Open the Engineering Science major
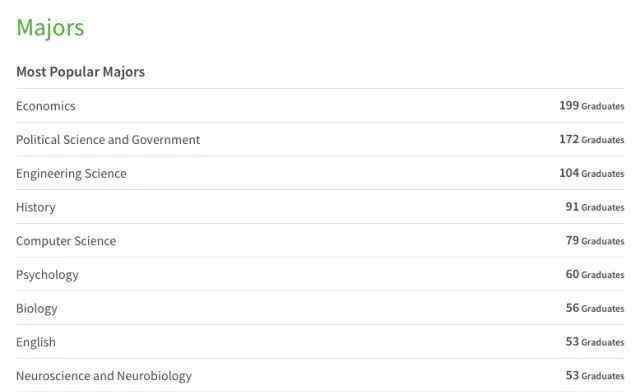This screenshot has height=392, width=640. (x=71, y=174)
